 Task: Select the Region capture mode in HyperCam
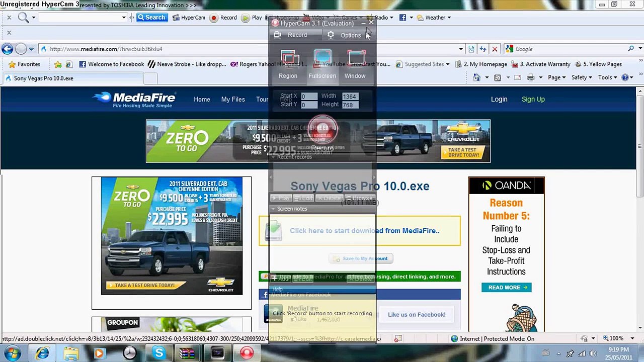click(x=288, y=65)
